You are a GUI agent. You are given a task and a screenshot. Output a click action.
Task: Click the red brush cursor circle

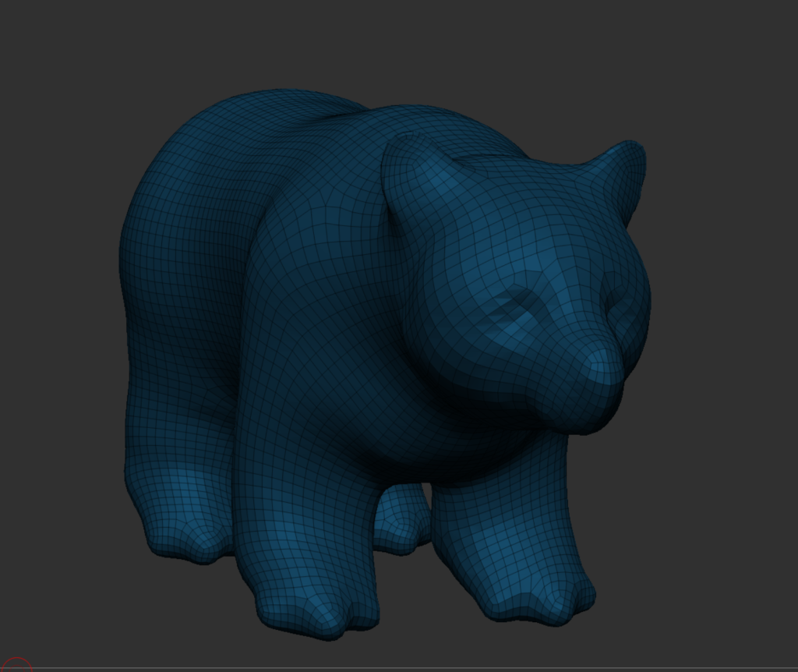[x=16, y=667]
